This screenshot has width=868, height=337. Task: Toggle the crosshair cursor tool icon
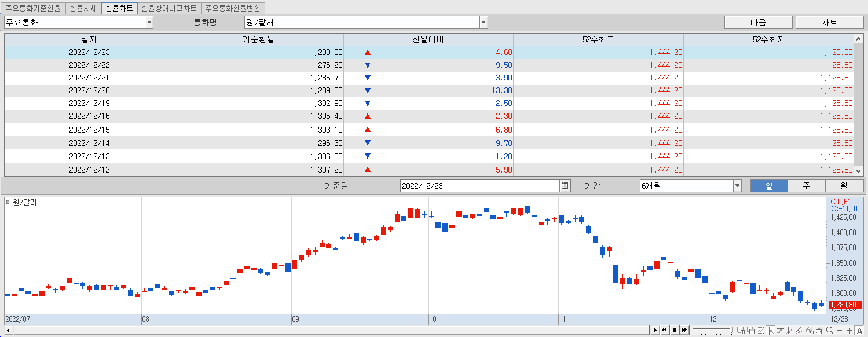pyautogui.click(x=771, y=330)
